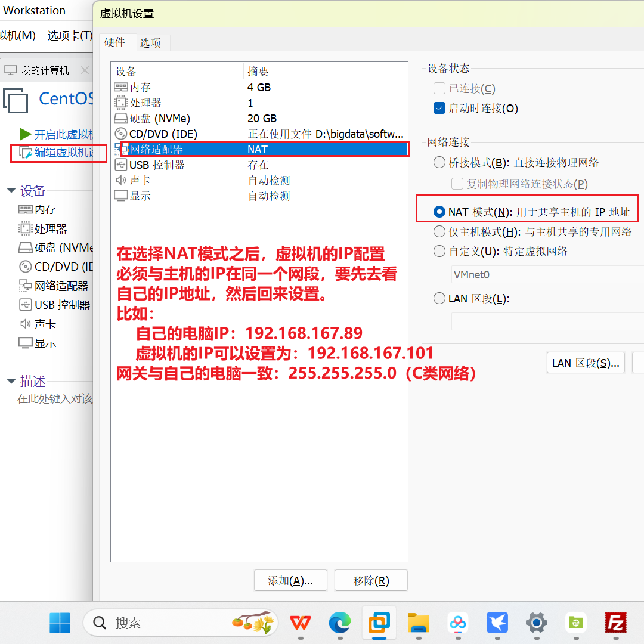
Task: Select NAT 模式(N) radio button
Action: click(439, 212)
